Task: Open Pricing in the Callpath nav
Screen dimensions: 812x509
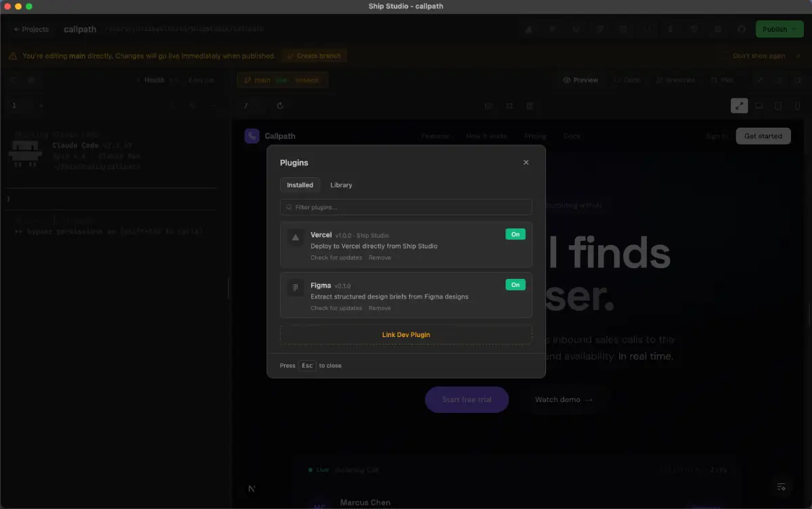Action: [535, 136]
